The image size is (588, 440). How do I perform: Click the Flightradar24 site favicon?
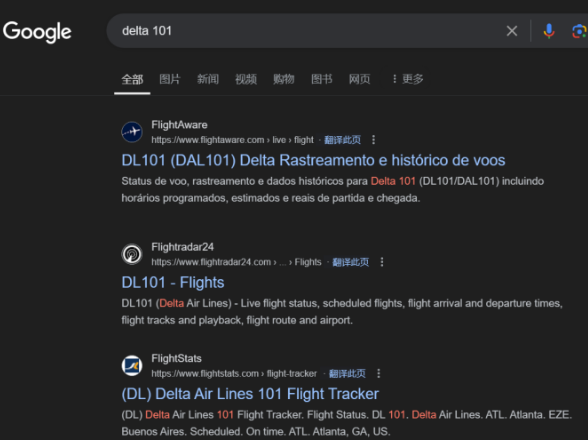coord(132,254)
